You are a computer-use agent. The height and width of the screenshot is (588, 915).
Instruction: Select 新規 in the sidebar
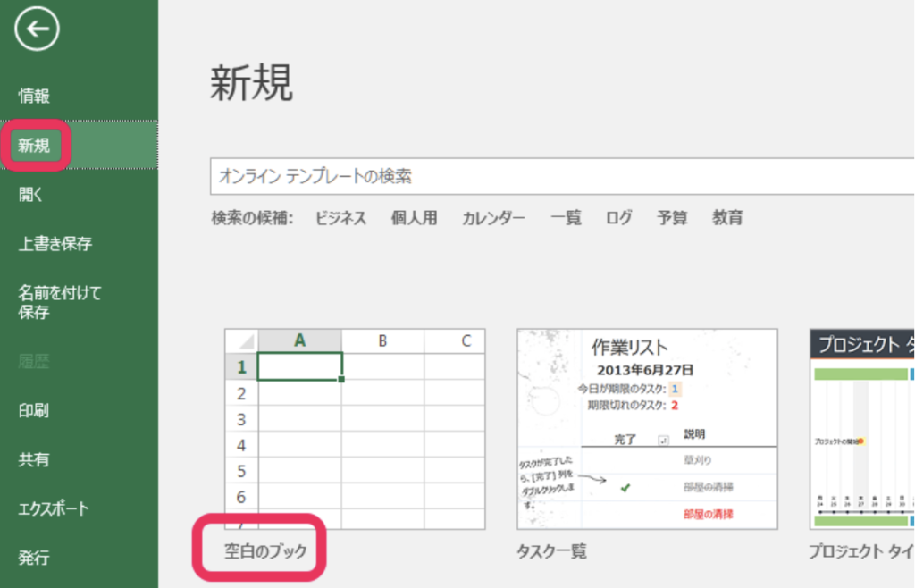pos(34,145)
